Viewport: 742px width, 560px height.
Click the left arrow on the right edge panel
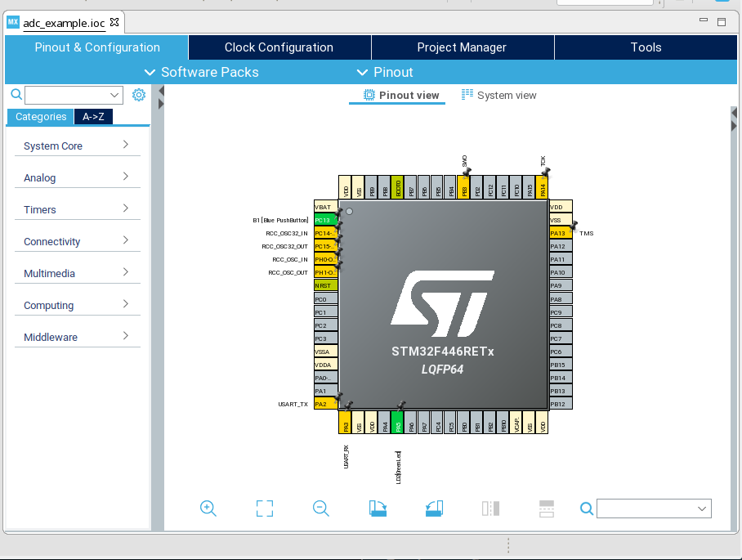(x=734, y=113)
